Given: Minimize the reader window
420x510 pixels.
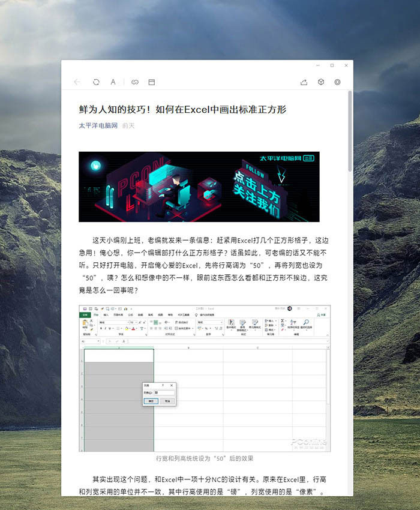Looking at the screenshot, I should (x=318, y=65).
